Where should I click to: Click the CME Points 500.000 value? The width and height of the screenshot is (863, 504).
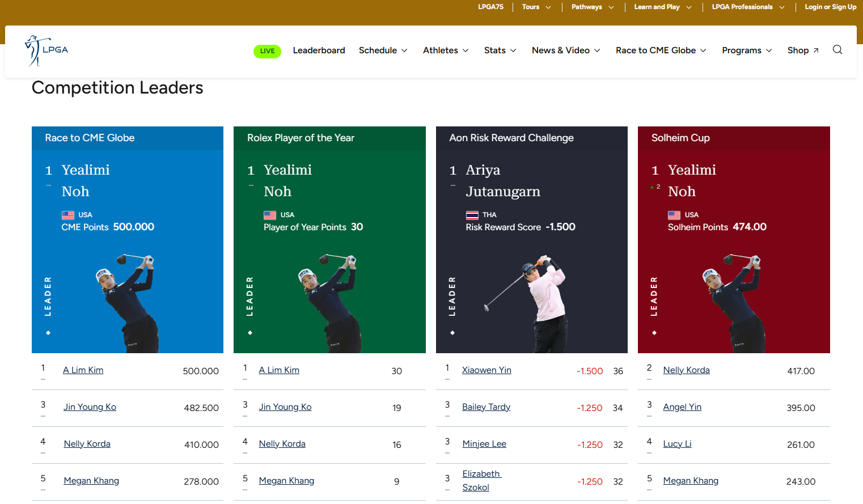pos(133,227)
